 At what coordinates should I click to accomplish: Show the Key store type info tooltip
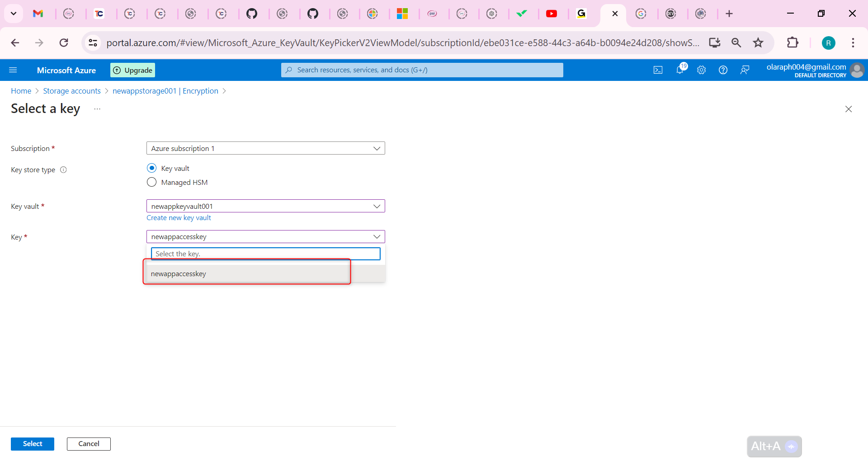point(63,170)
